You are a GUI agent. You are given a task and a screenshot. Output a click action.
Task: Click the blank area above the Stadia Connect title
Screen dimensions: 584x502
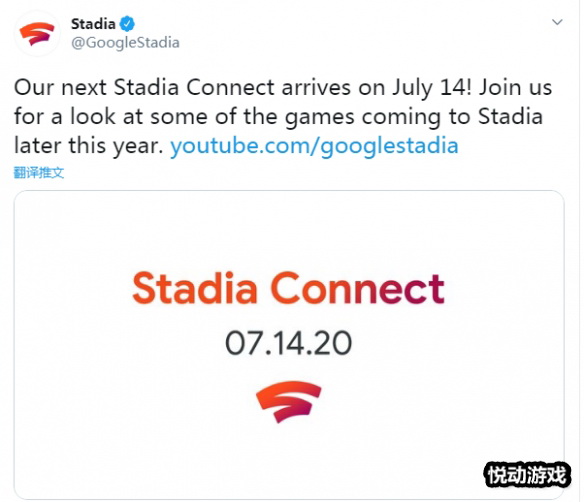pyautogui.click(x=289, y=231)
